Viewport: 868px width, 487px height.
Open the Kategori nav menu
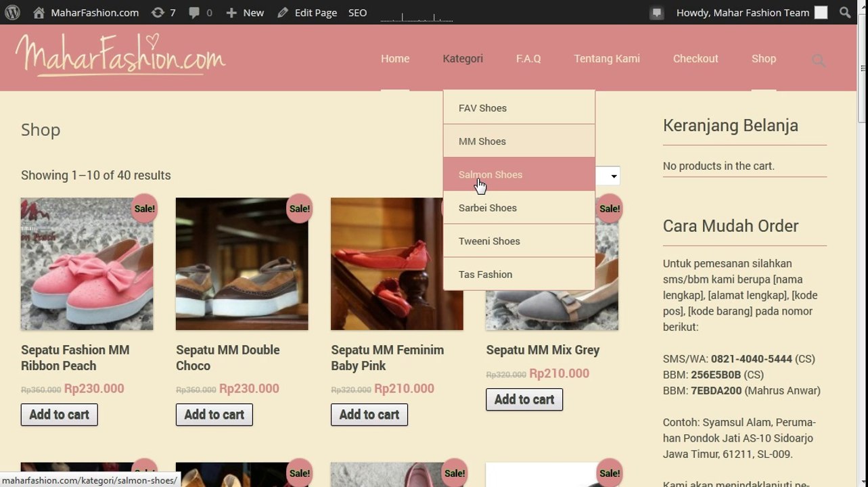click(463, 59)
